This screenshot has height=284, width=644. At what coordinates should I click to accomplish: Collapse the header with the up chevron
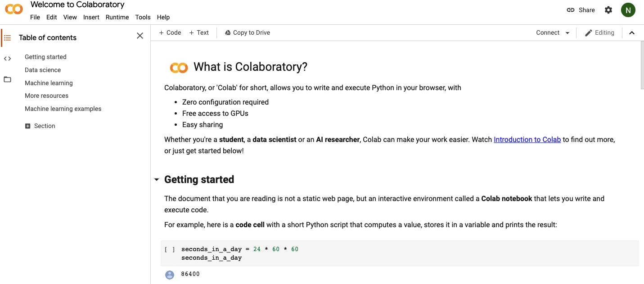tap(632, 32)
